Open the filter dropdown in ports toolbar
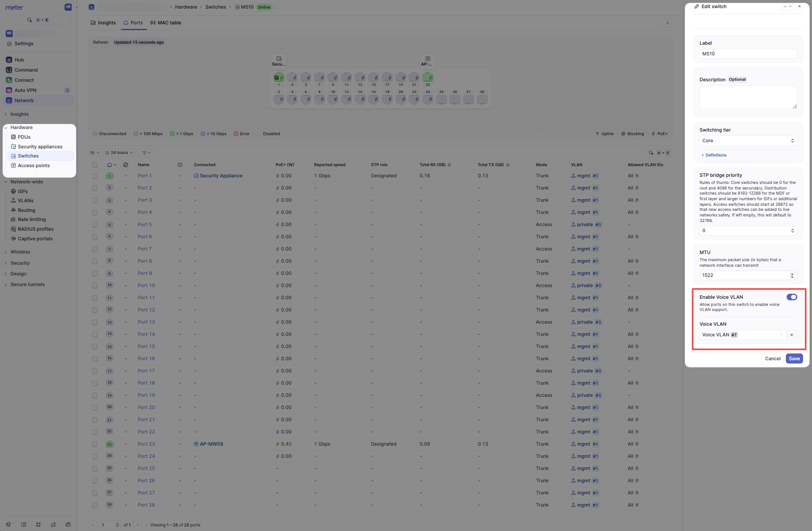Viewport: 812px width, 531px height. pyautogui.click(x=146, y=152)
